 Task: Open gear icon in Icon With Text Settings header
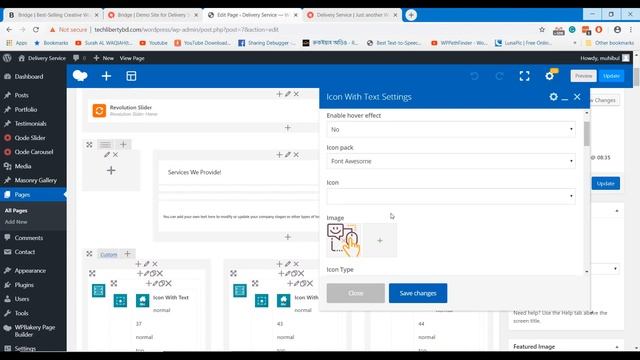(x=553, y=97)
